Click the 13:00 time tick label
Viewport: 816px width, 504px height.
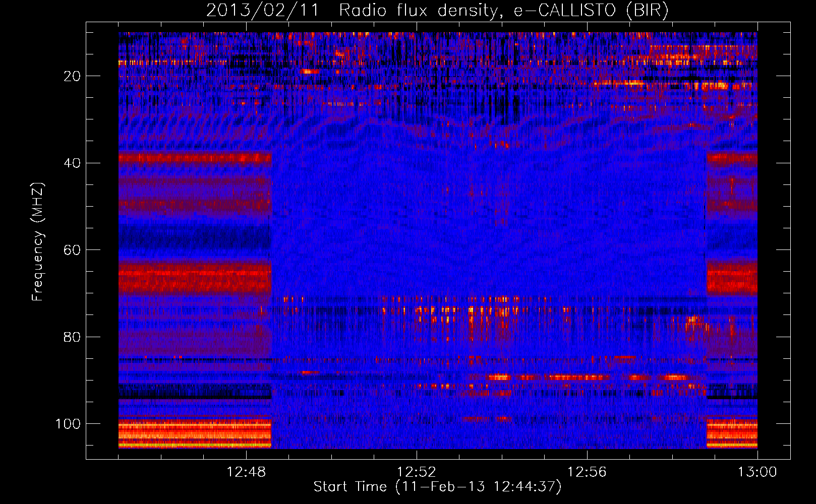click(757, 472)
